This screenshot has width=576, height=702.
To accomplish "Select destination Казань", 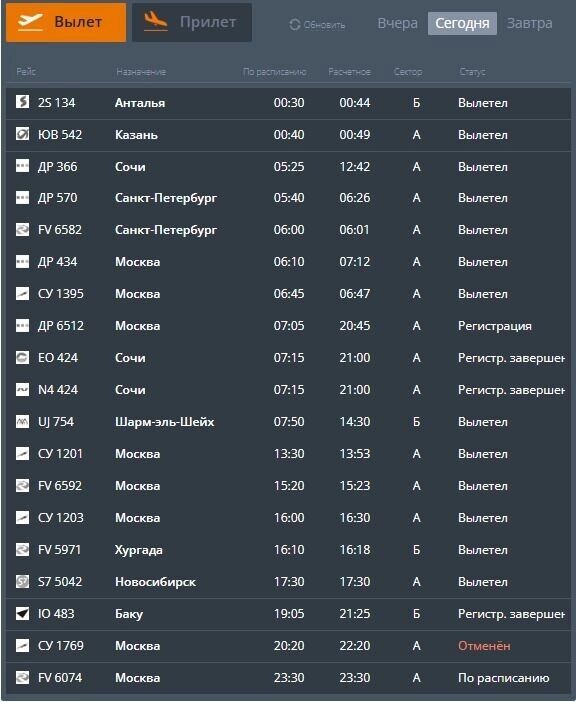I will click(x=137, y=135).
